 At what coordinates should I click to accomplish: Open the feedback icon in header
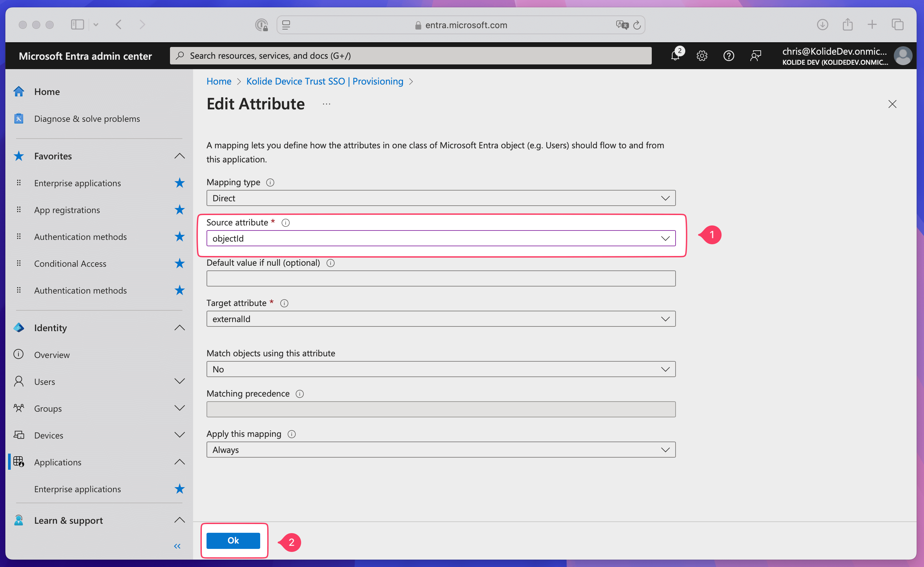click(x=755, y=56)
